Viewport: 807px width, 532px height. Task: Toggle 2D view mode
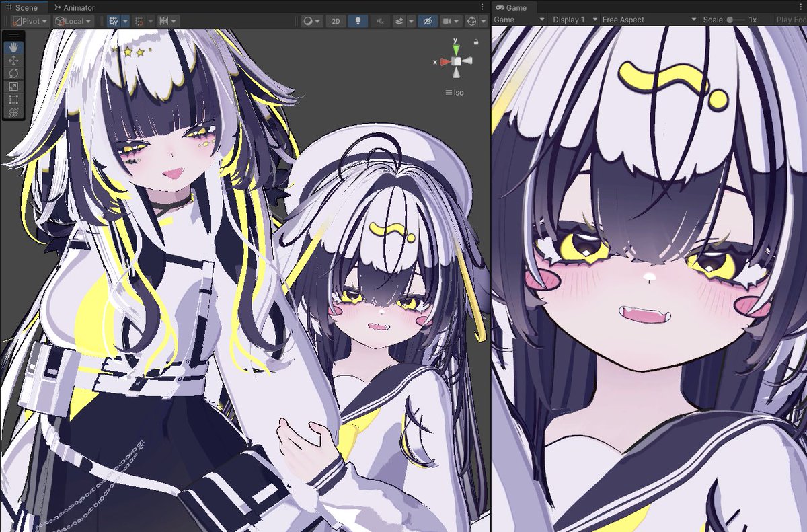pyautogui.click(x=336, y=21)
